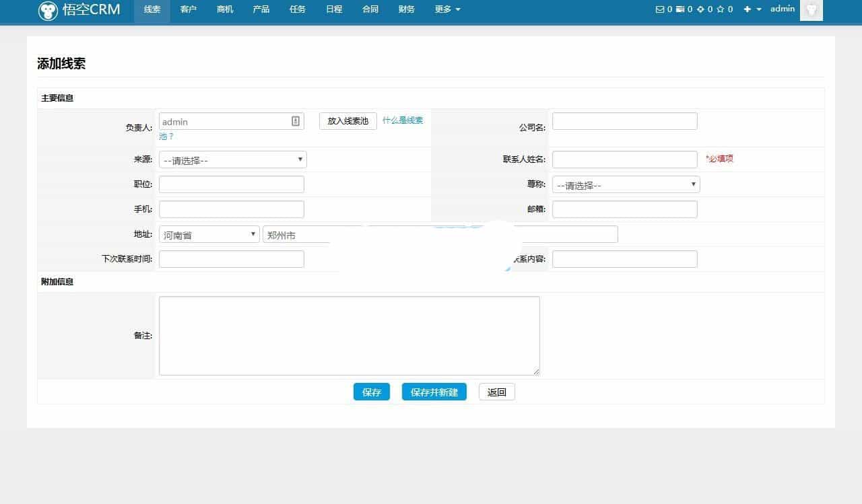This screenshot has height=504, width=862.
Task: Open the 产品 menu tab
Action: pos(261,10)
